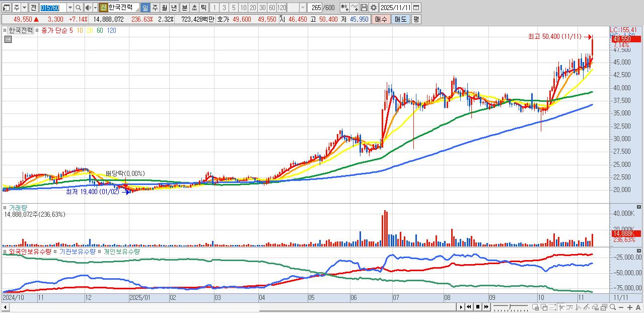Choose the 1 interval button
The width and height of the screenshot is (644, 313).
[214, 8]
